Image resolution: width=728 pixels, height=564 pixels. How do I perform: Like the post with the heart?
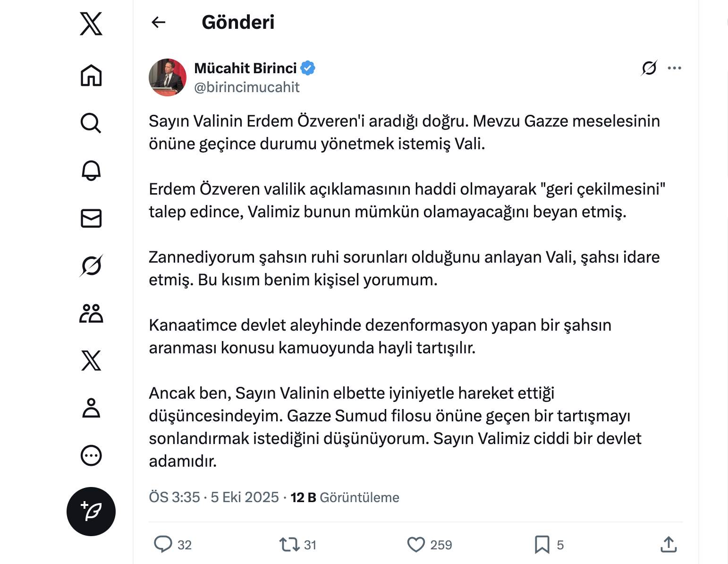[416, 544]
